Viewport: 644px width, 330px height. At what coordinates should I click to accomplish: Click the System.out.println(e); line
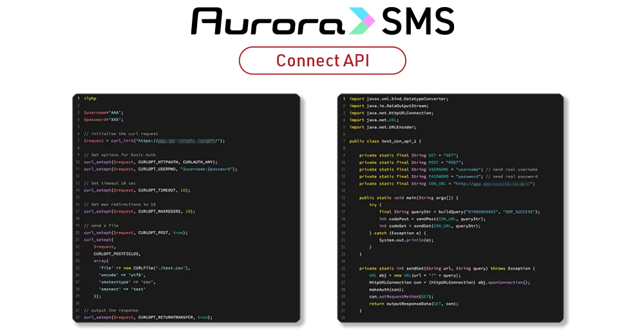click(x=406, y=240)
